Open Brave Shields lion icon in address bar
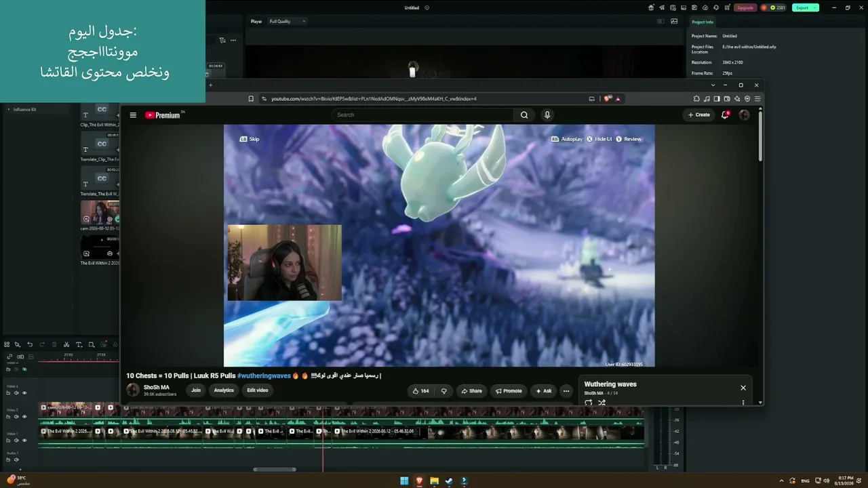 (x=608, y=99)
